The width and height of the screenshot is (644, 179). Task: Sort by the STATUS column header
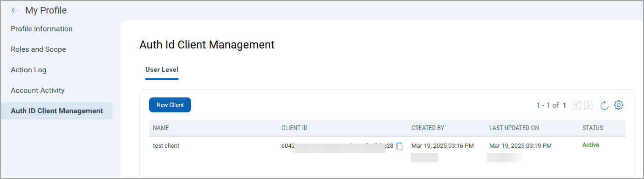pos(593,128)
